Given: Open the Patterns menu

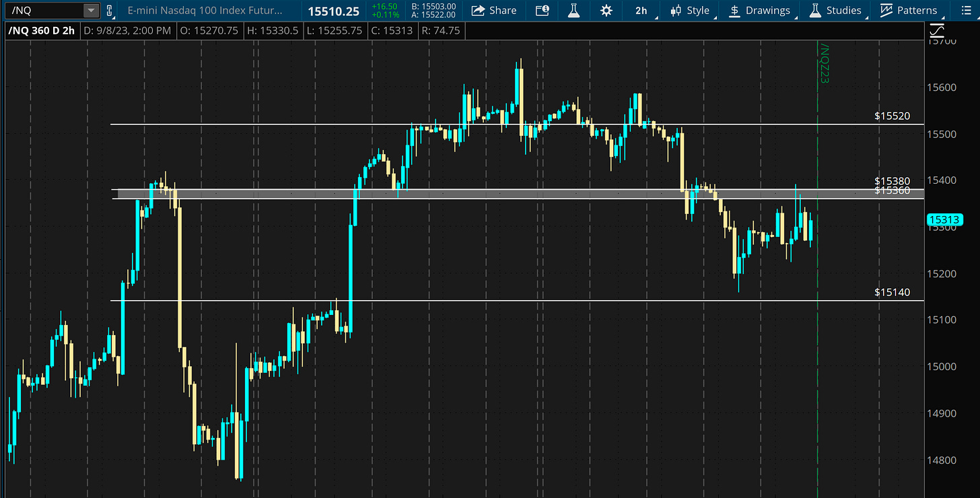Looking at the screenshot, I should click(x=909, y=10).
